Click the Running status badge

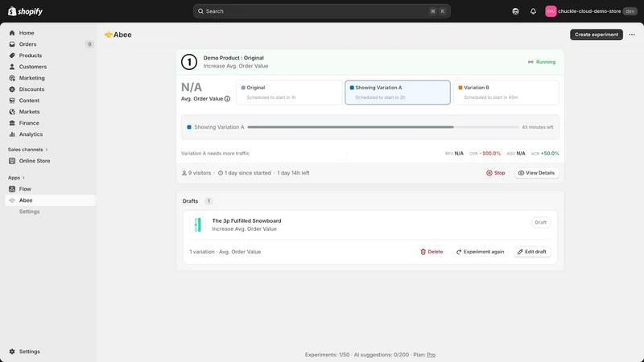point(542,62)
